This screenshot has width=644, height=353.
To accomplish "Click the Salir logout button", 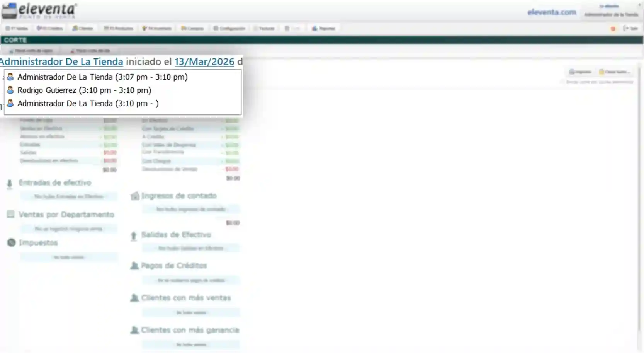I will click(x=630, y=28).
